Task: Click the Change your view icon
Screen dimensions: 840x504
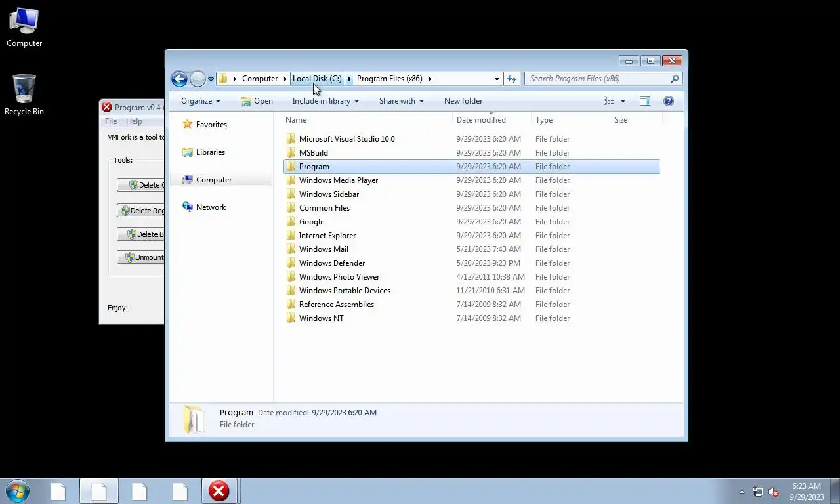Action: [609, 101]
